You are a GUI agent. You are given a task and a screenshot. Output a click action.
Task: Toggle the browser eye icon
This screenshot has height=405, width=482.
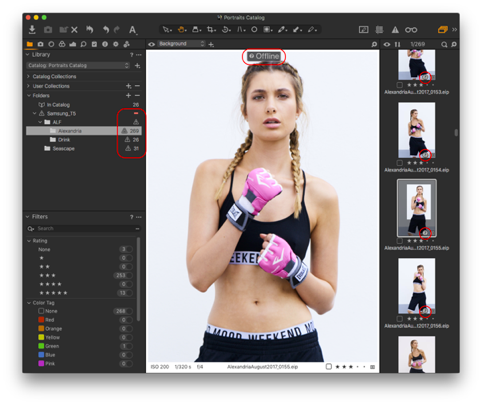387,44
